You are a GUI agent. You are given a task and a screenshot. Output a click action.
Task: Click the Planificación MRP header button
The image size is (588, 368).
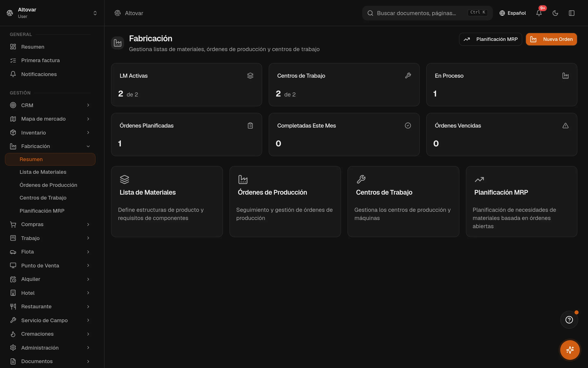coord(490,39)
